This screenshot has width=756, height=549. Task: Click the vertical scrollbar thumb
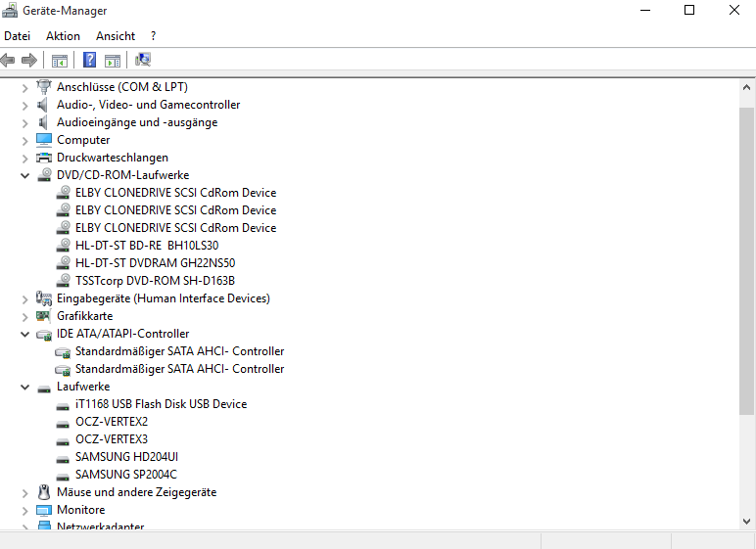pyautogui.click(x=747, y=260)
